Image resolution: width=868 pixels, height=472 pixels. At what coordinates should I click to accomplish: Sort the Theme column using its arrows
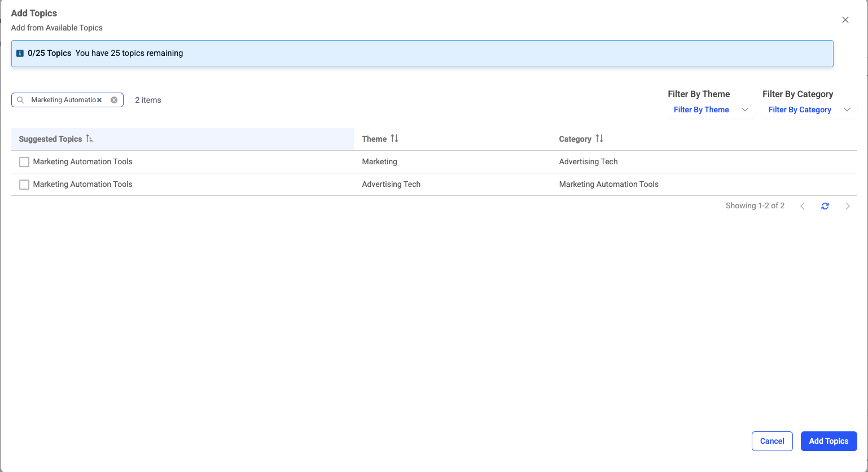click(x=394, y=139)
